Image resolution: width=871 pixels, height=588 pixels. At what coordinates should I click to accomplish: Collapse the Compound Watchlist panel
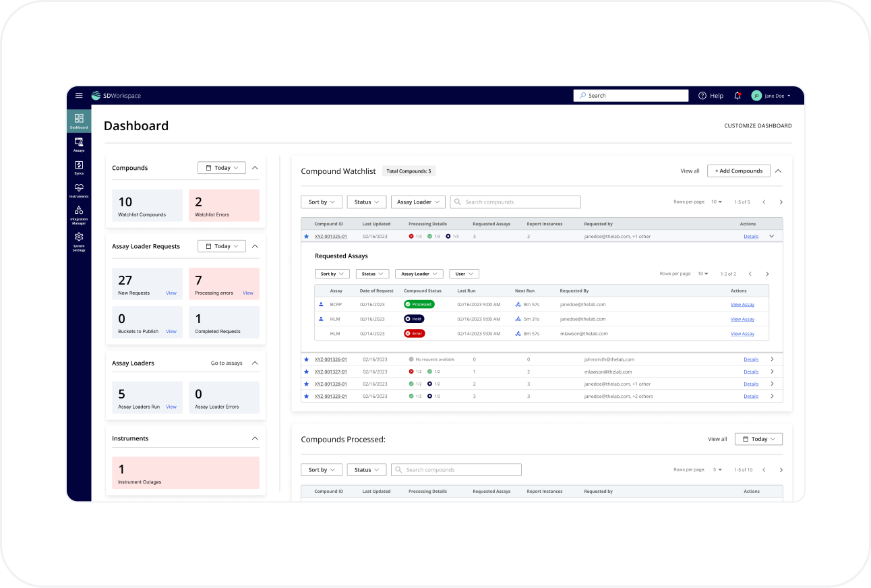778,171
